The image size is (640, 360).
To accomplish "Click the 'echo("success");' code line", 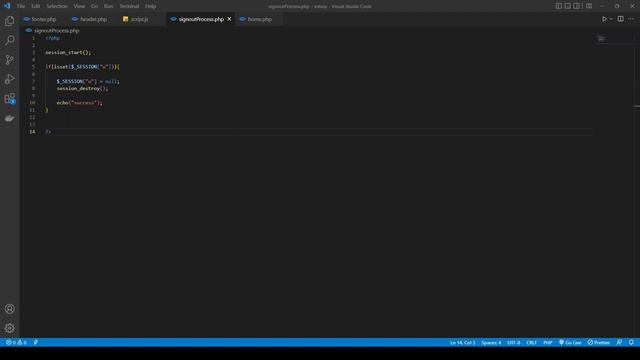I will click(x=80, y=103).
